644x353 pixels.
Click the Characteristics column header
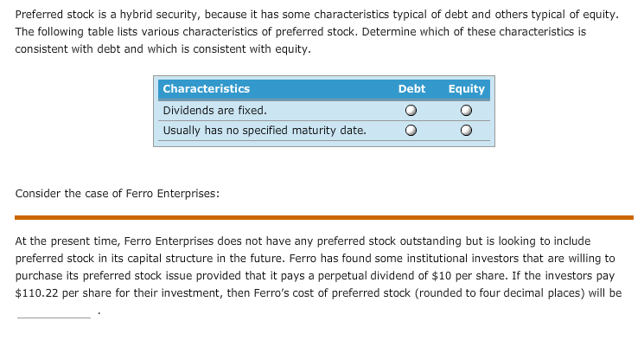tap(207, 89)
